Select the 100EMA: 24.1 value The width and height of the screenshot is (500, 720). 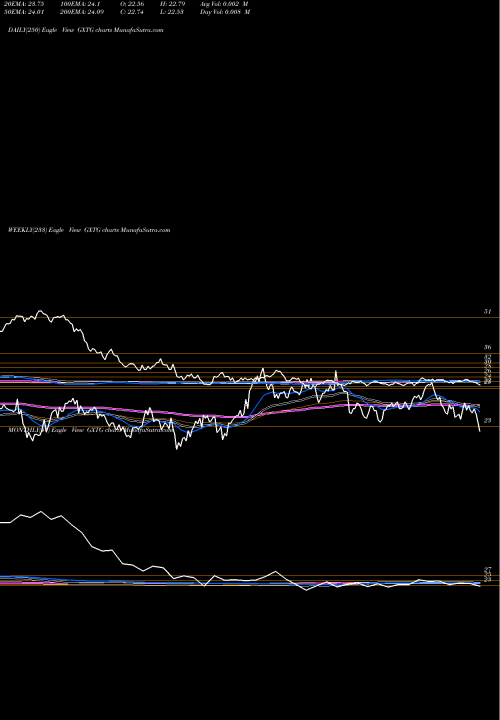(x=80, y=4)
